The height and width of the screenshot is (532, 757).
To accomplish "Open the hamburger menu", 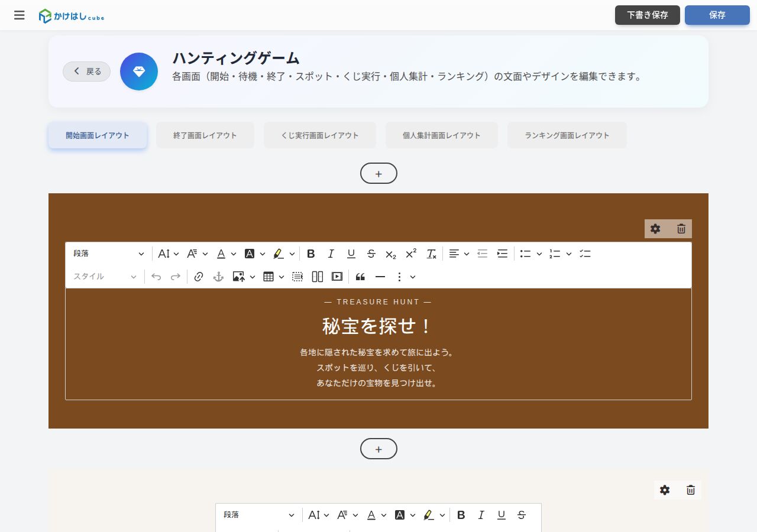I will (20, 15).
